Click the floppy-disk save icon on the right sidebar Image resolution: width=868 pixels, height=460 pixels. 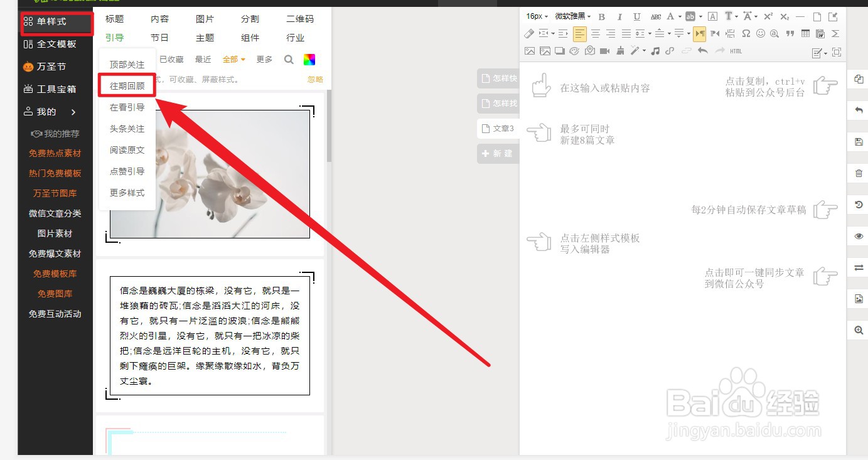(x=859, y=142)
